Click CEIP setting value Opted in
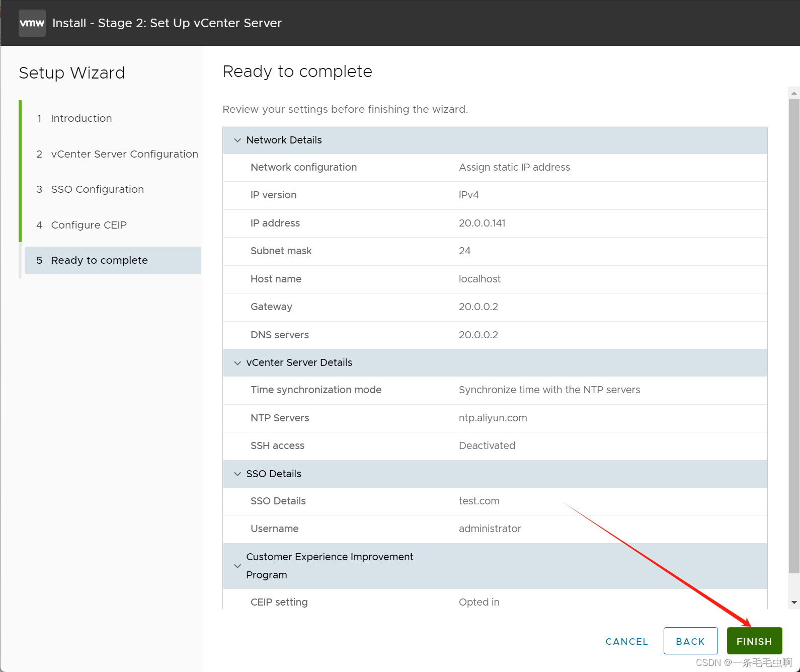Screen dimensions: 800x672 tap(479, 602)
